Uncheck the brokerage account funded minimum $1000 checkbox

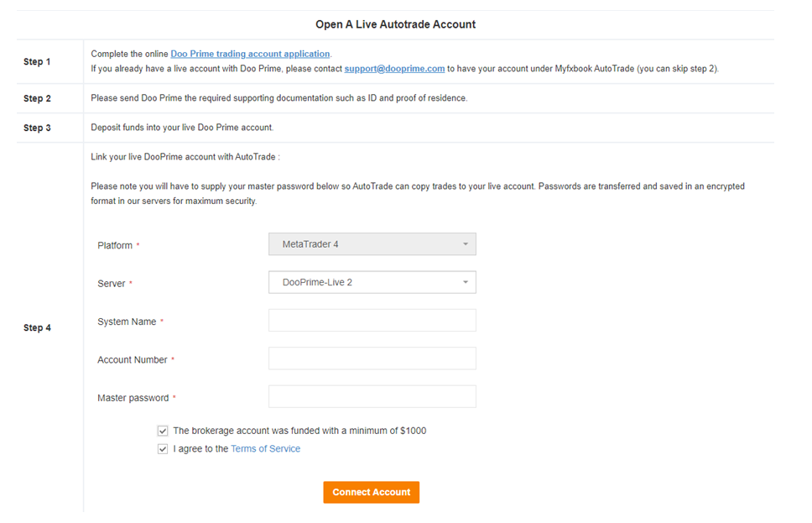coord(163,431)
